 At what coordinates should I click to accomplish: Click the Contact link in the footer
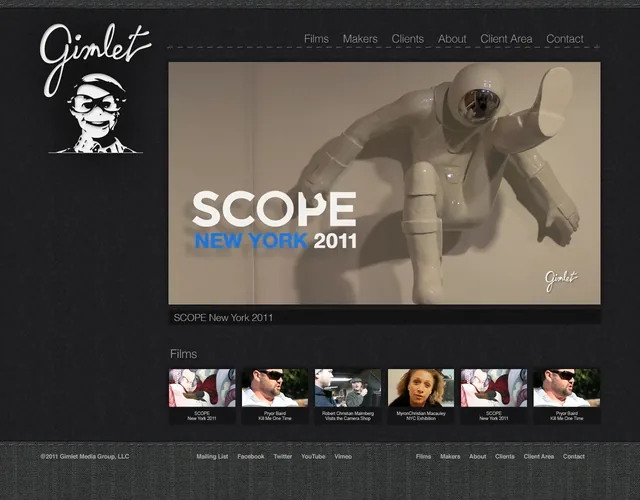(x=574, y=456)
